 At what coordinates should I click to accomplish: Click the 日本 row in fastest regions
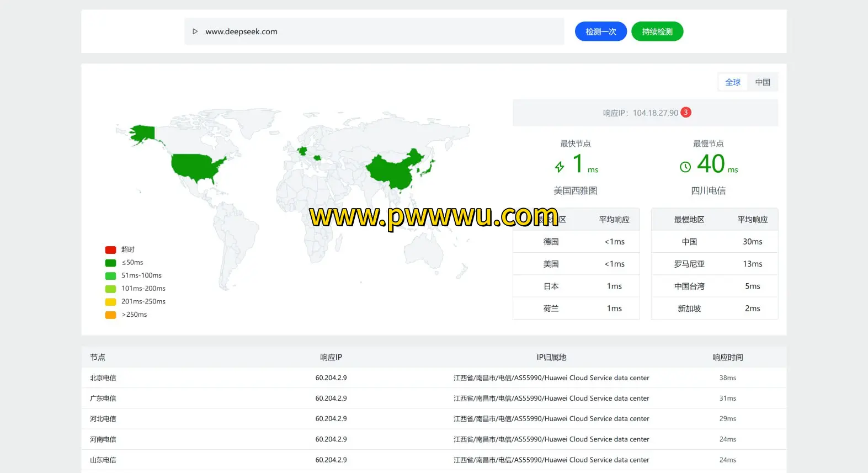(576, 286)
